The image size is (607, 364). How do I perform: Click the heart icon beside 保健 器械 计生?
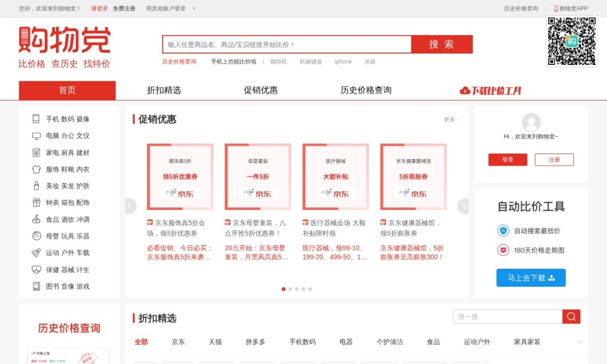click(36, 269)
